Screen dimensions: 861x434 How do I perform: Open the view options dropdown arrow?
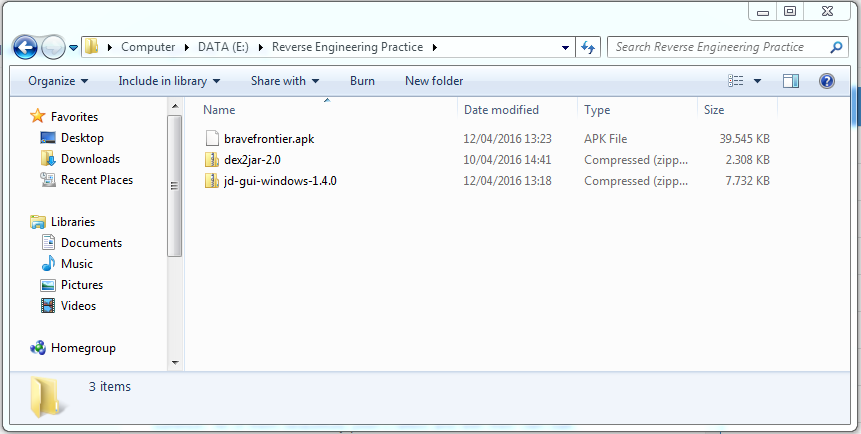[x=757, y=81]
